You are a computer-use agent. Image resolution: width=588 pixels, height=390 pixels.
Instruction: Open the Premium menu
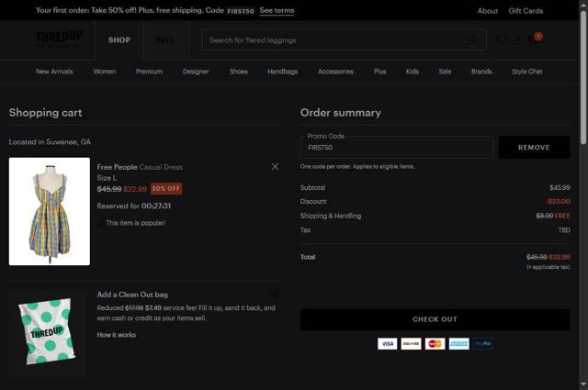149,72
